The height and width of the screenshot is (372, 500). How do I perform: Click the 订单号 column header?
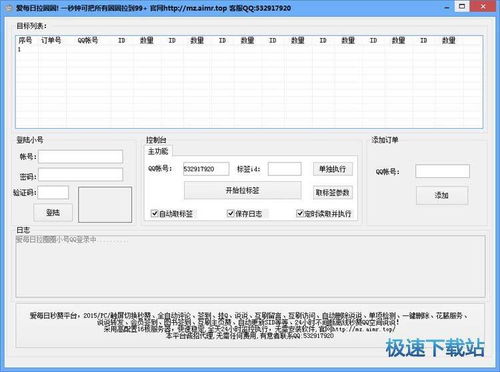(52, 40)
